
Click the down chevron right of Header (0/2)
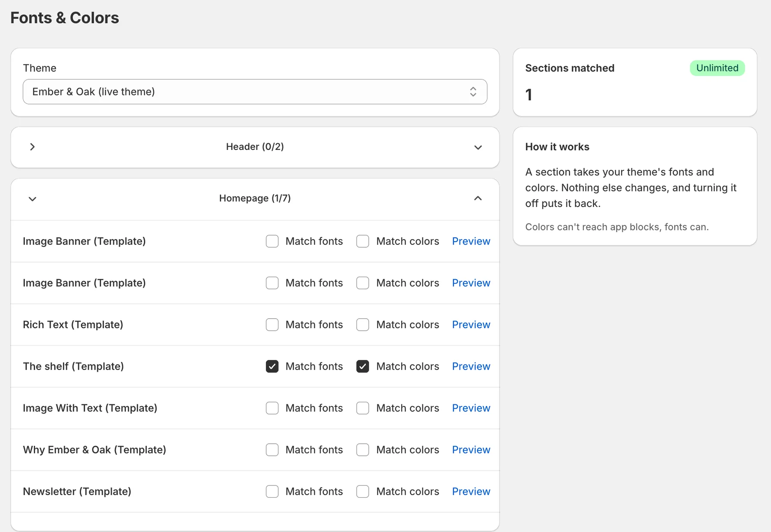click(x=478, y=147)
